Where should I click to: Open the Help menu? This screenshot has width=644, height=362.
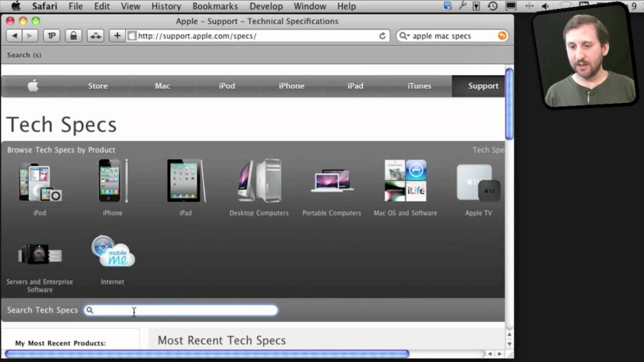click(347, 6)
